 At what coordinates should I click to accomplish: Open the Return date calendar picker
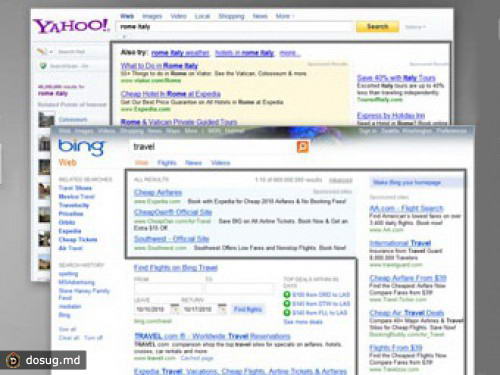pos(222,309)
